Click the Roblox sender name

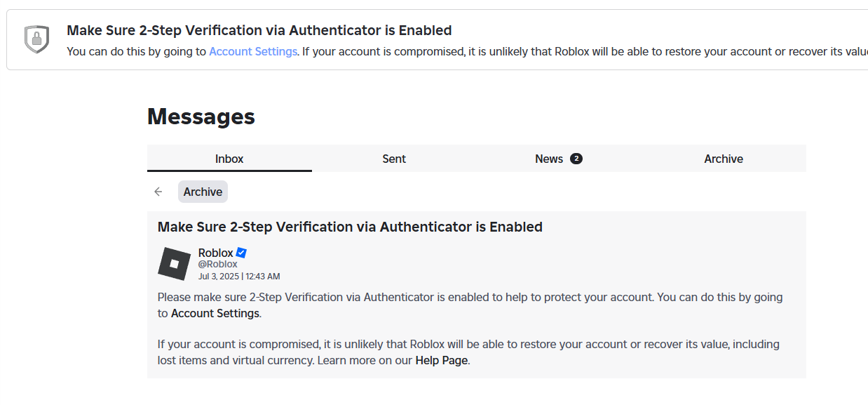tap(216, 253)
